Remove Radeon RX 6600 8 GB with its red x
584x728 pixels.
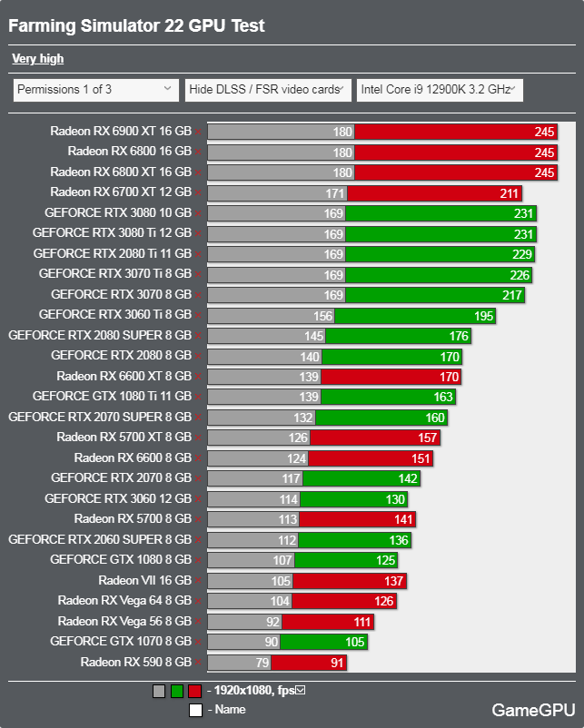(198, 458)
